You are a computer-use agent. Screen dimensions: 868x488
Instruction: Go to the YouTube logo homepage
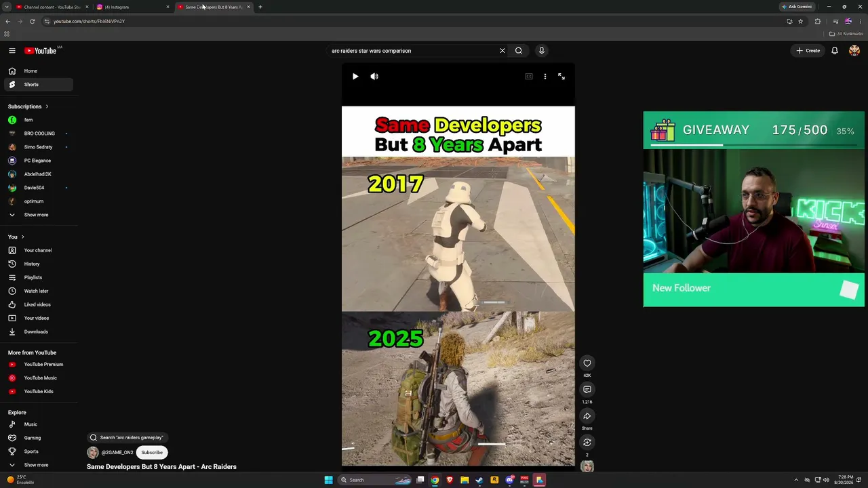(41, 51)
